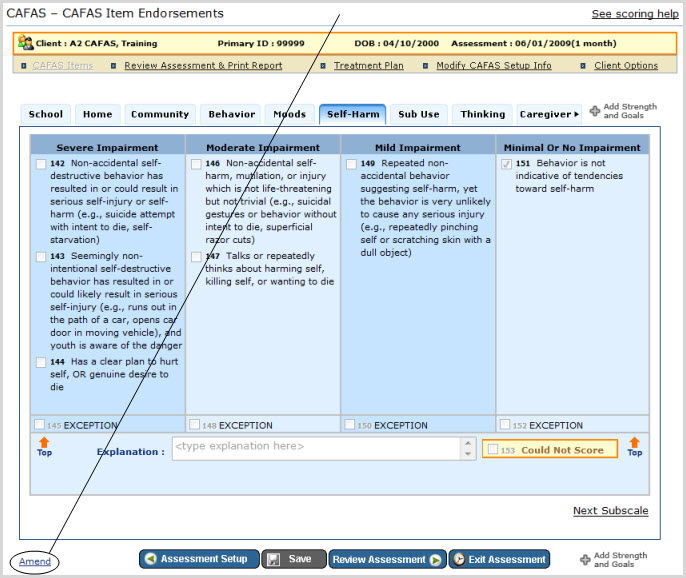
Task: Click top Add Strength and Goals text
Action: tap(630, 111)
